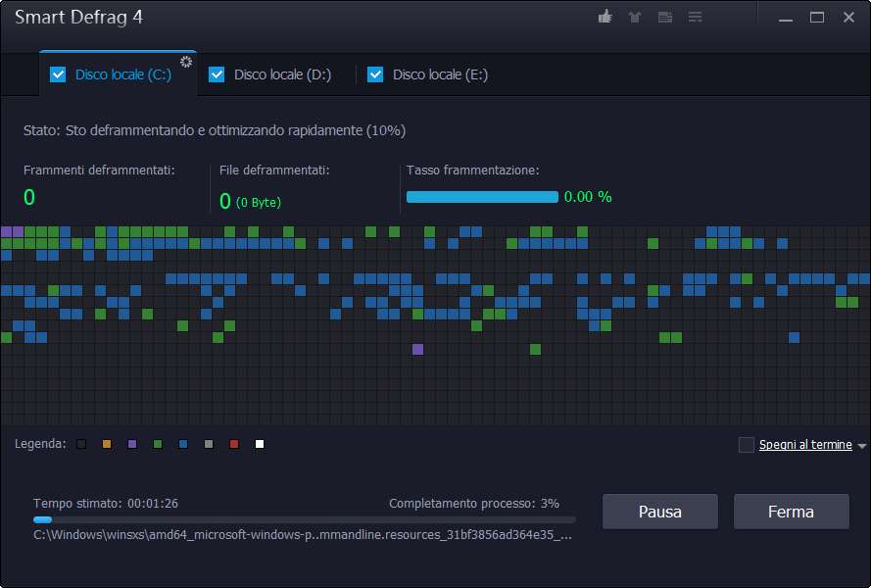Uncheck the Disco locale (E:) checkbox
Screen dimensions: 871x588
375,74
